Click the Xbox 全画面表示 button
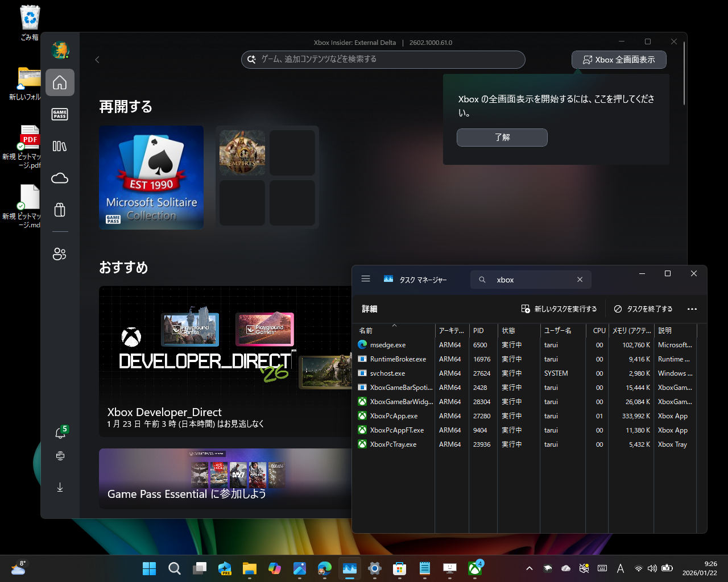This screenshot has width=728, height=582. pos(619,60)
